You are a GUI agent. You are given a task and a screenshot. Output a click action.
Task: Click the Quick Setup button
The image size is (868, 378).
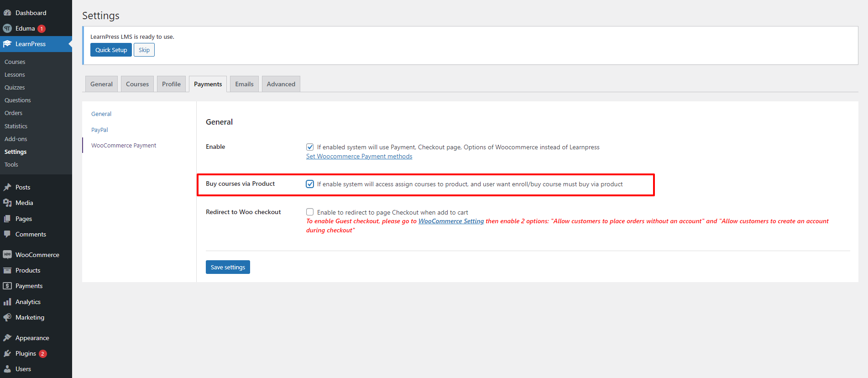click(x=111, y=50)
